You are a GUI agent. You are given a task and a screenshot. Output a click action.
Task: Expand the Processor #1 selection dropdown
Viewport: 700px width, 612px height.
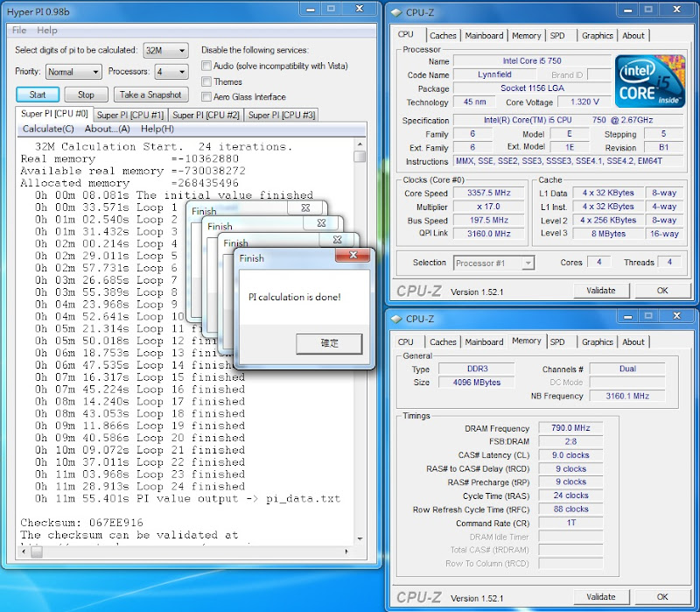click(x=493, y=264)
